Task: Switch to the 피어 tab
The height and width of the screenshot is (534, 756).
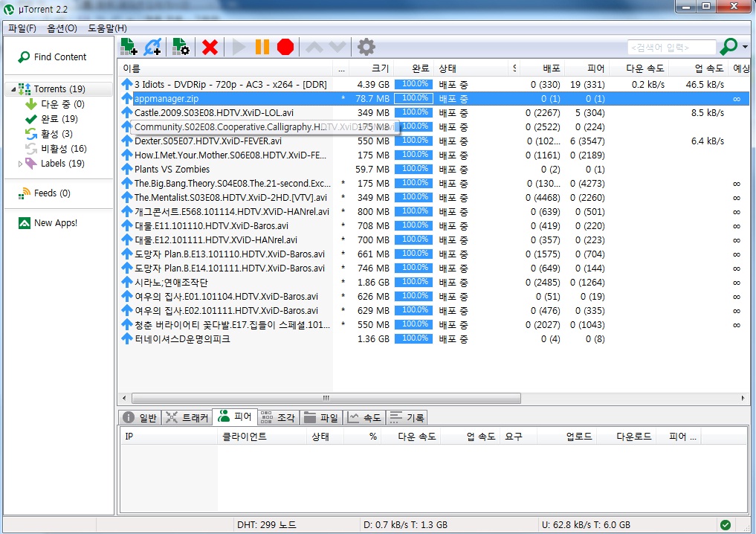Action: coord(235,416)
